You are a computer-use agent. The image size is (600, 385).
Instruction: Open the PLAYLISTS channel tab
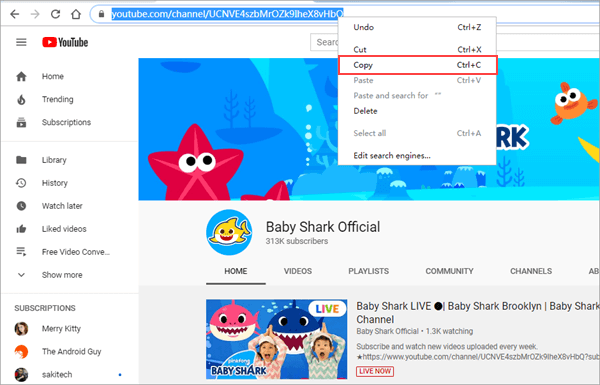click(x=368, y=271)
